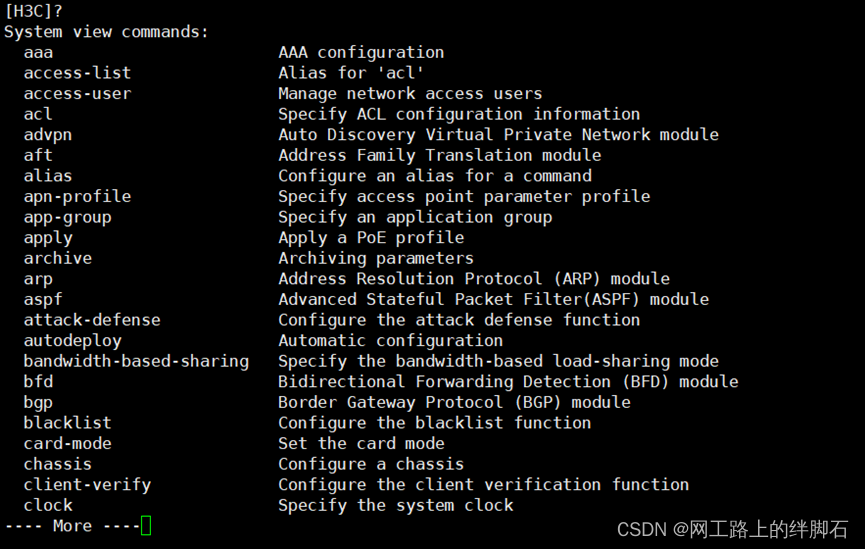The width and height of the screenshot is (865, 549).
Task: Click the 'app-group' command
Action: point(67,217)
